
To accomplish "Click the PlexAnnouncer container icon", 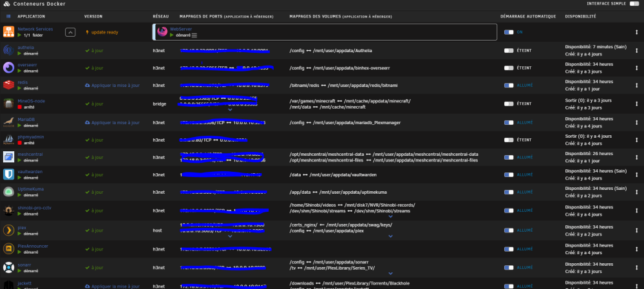I will [x=8, y=248].
